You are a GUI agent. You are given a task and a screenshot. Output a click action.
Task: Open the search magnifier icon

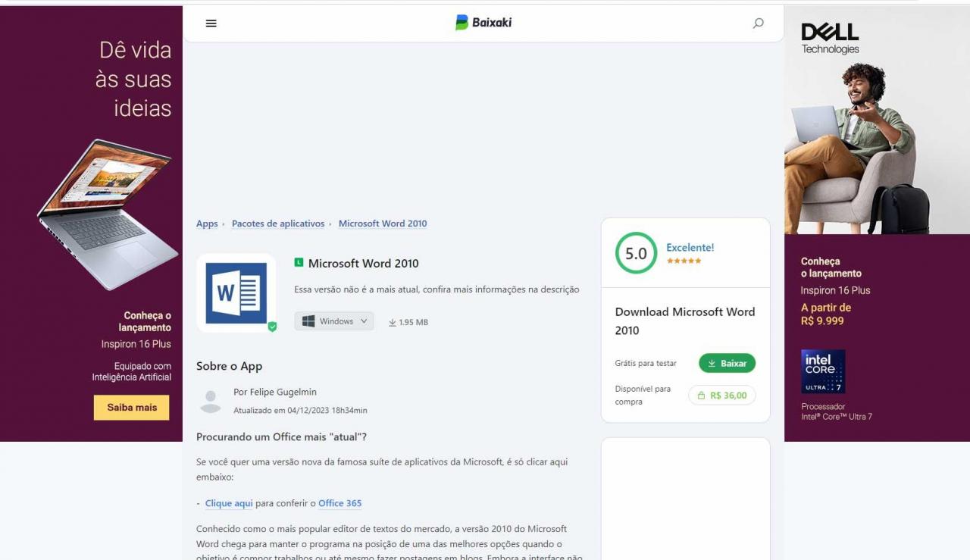[758, 23]
